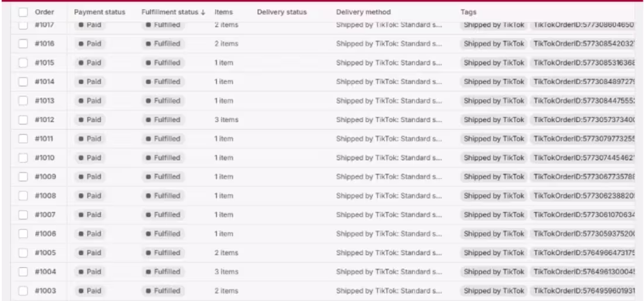The image size is (644, 301).
Task: Select checkbox for order #1010
Action: click(23, 158)
